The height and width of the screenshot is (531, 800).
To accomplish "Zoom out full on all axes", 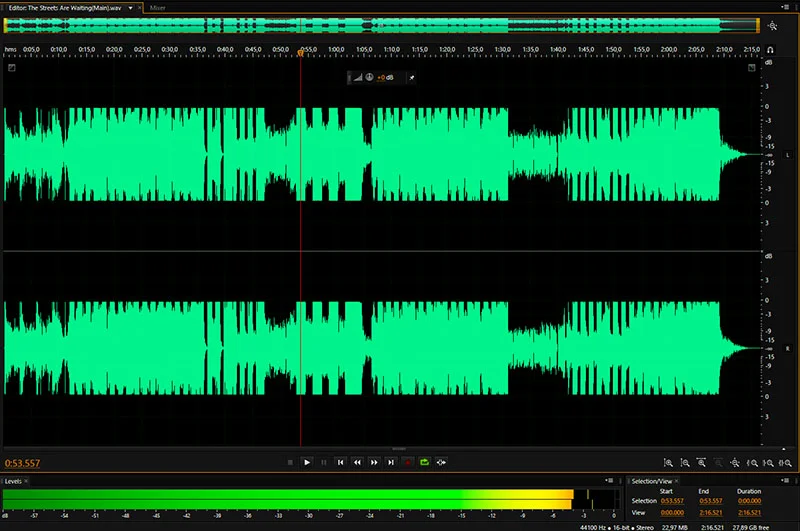I will 735,463.
